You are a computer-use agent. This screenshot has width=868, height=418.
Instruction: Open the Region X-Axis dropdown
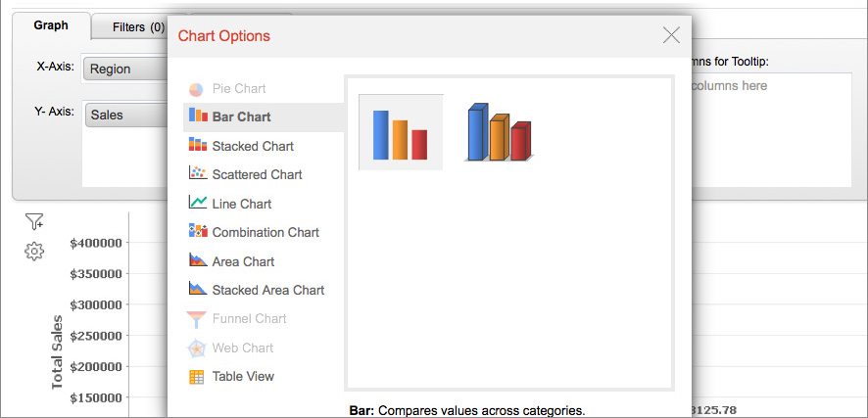(x=125, y=70)
